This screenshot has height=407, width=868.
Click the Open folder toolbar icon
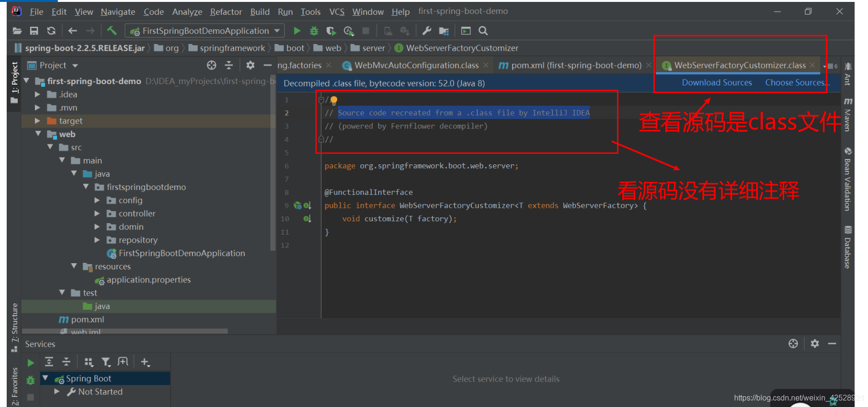(x=17, y=31)
